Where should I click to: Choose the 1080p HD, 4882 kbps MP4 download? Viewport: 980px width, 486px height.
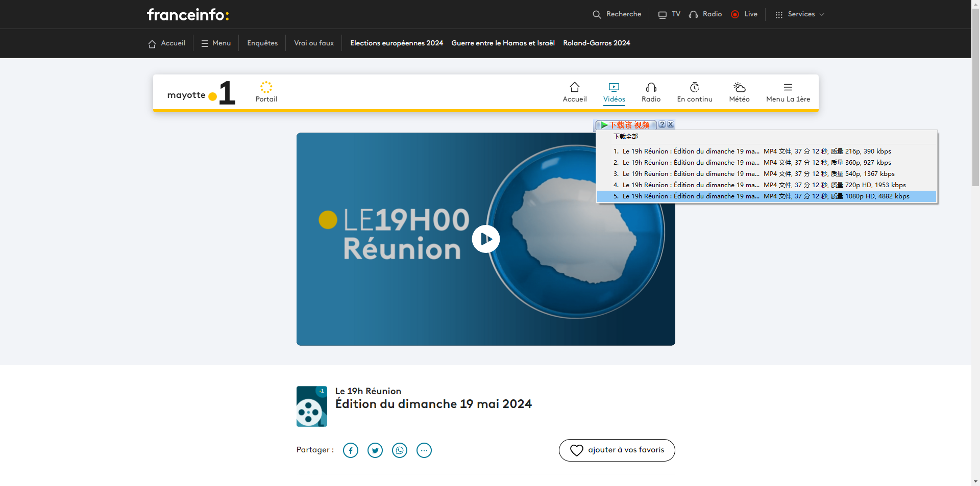[x=767, y=196]
